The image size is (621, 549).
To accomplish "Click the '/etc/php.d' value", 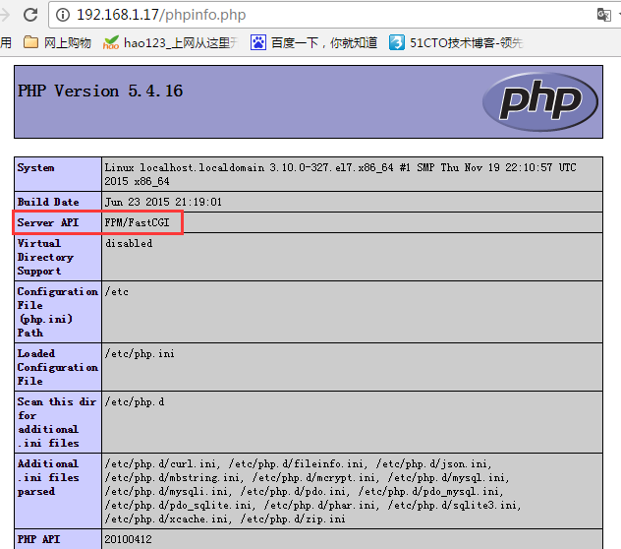I will click(134, 402).
